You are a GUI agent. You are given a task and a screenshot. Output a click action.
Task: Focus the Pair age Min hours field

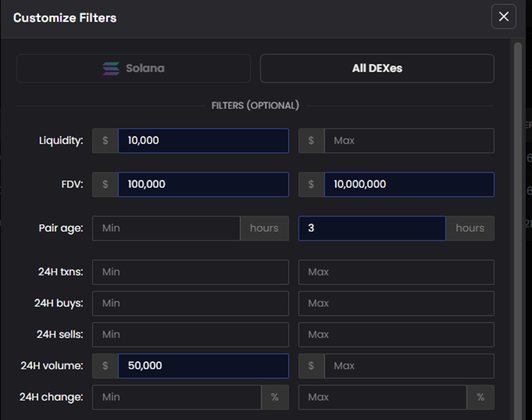coord(166,228)
